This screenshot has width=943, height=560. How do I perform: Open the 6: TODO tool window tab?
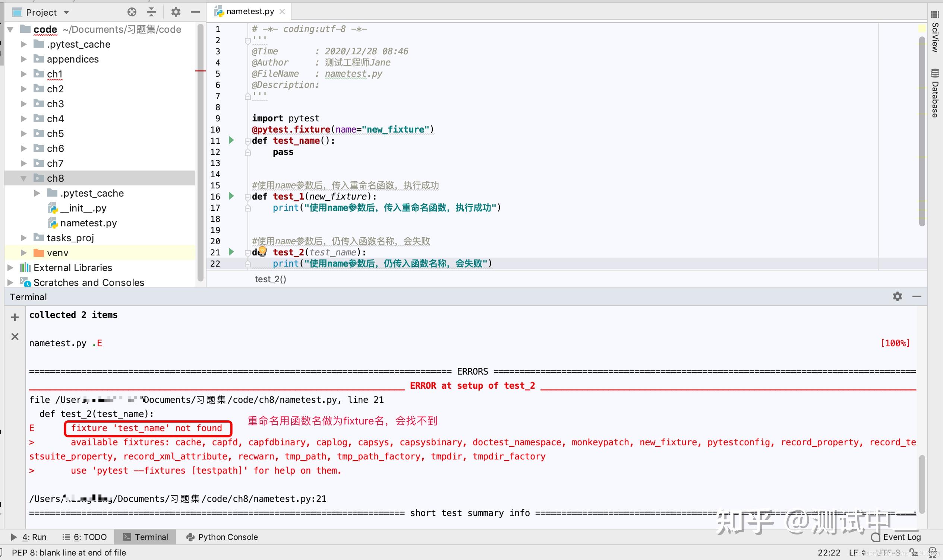(x=85, y=537)
